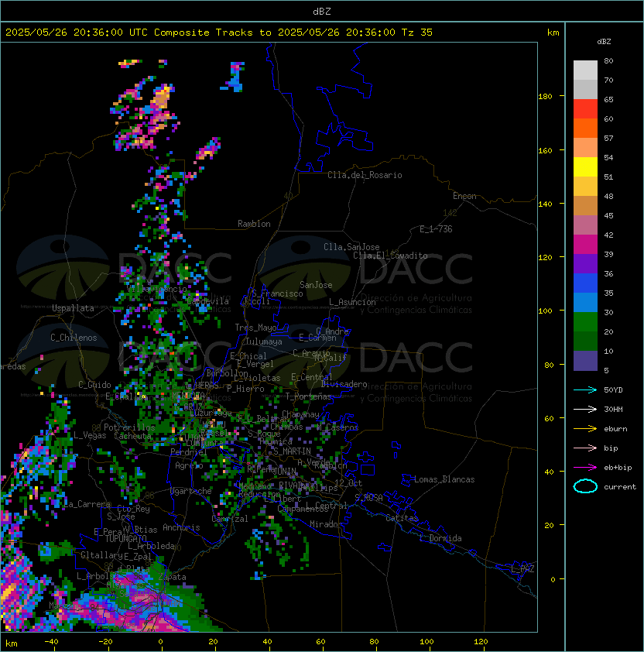Click the 'Potrerillos' map label
The height and width of the screenshot is (652, 644).
click(129, 427)
